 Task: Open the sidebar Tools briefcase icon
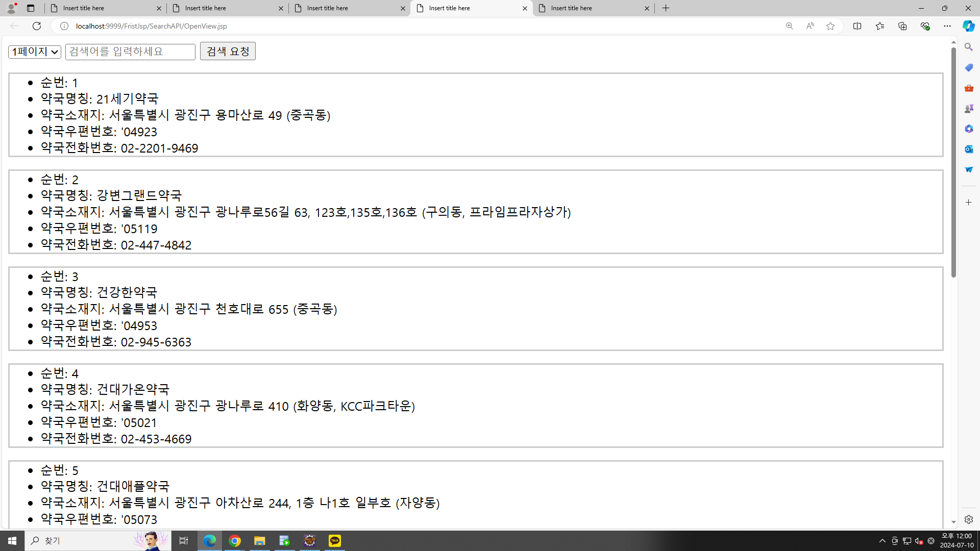click(968, 88)
